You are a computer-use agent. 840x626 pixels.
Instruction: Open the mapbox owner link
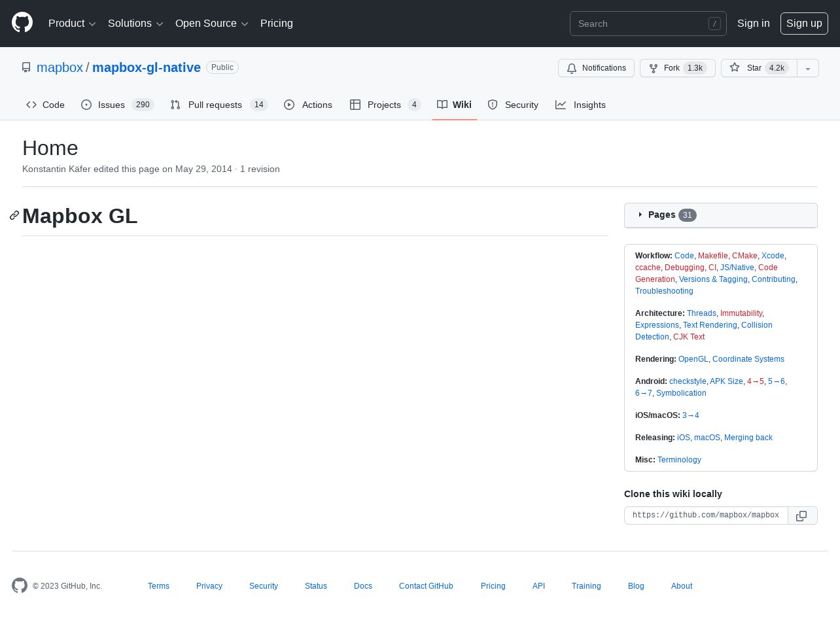point(60,67)
